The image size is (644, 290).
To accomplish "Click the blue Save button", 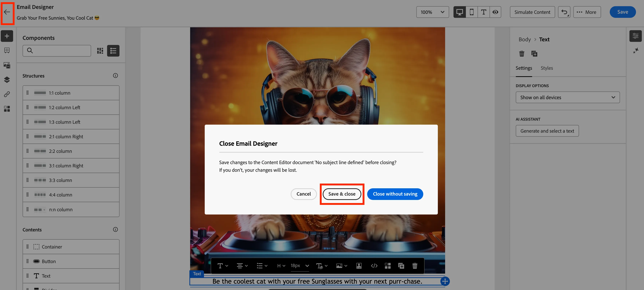I will (623, 12).
